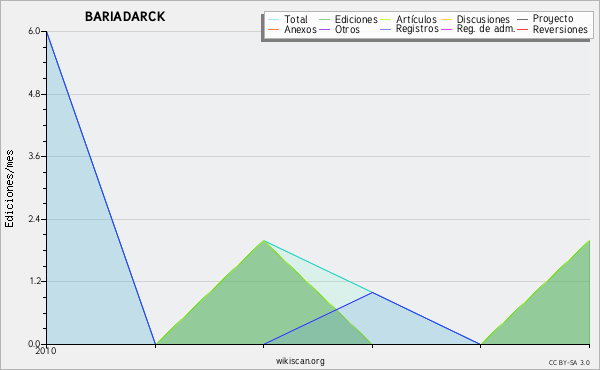This screenshot has width=600, height=370.
Task: Click the 1.2 y-axis label
Action: click(34, 281)
